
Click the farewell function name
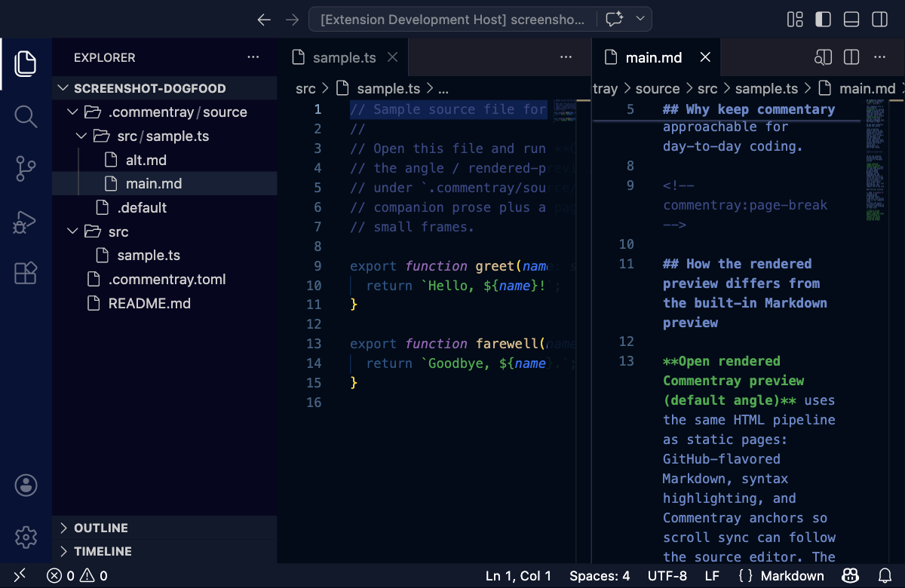coord(507,344)
